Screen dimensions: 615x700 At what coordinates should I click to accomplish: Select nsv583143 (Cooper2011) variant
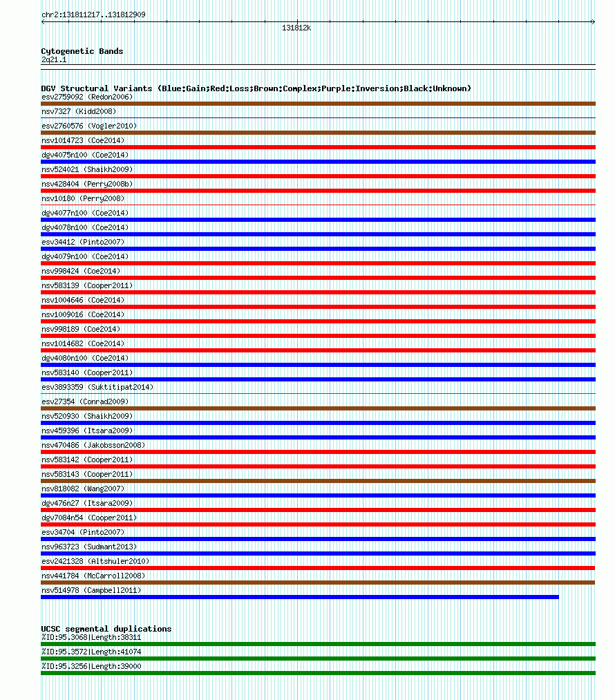(87, 474)
